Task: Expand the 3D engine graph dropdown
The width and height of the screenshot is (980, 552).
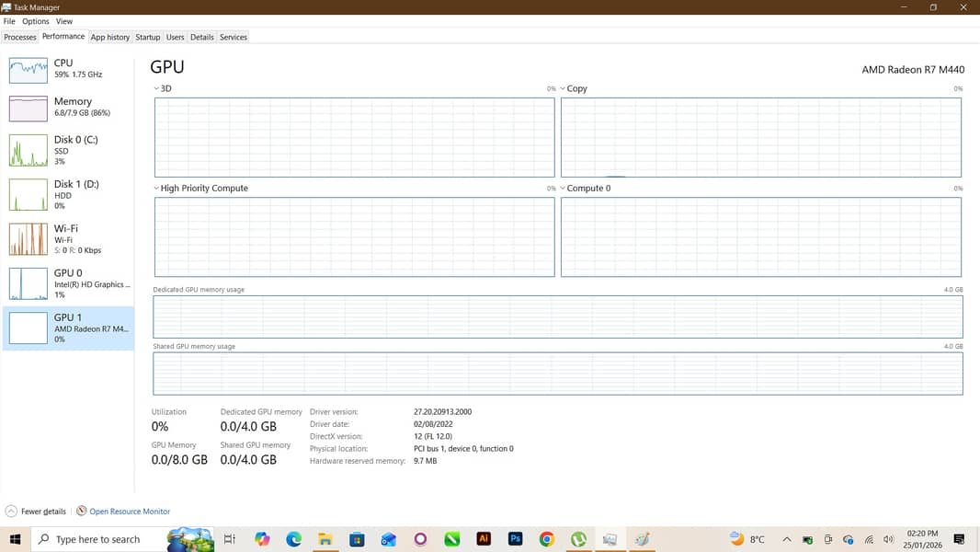Action: coord(157,88)
